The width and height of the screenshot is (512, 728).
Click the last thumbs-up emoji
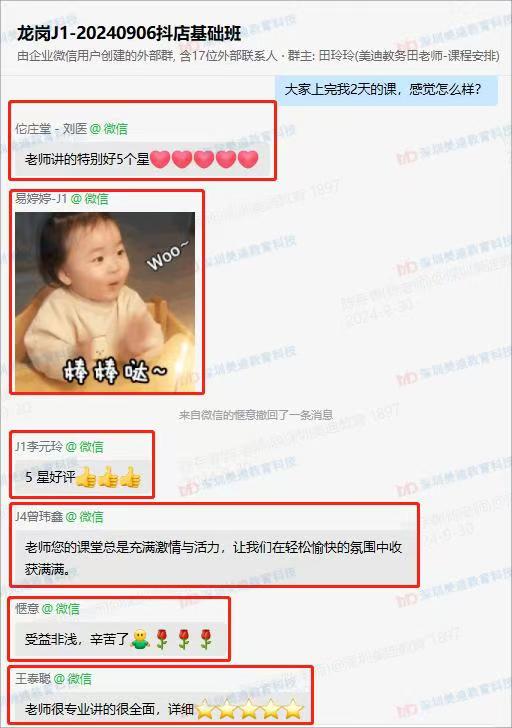click(130, 477)
